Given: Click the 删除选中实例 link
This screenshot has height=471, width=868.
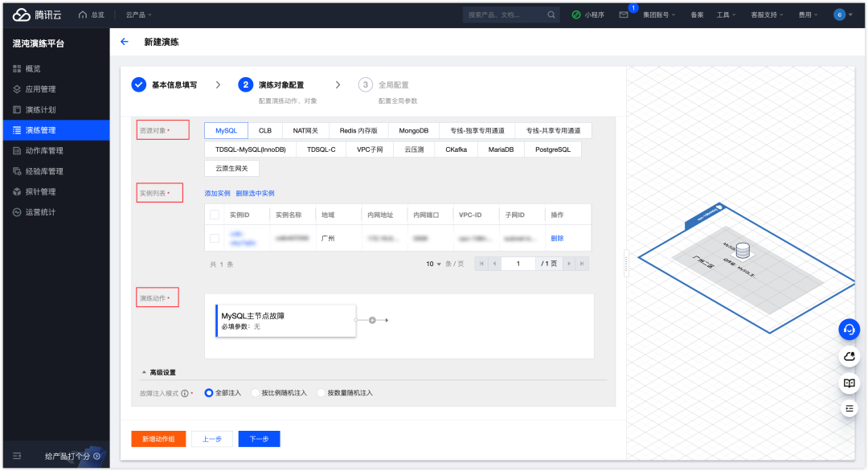Looking at the screenshot, I should [x=255, y=193].
